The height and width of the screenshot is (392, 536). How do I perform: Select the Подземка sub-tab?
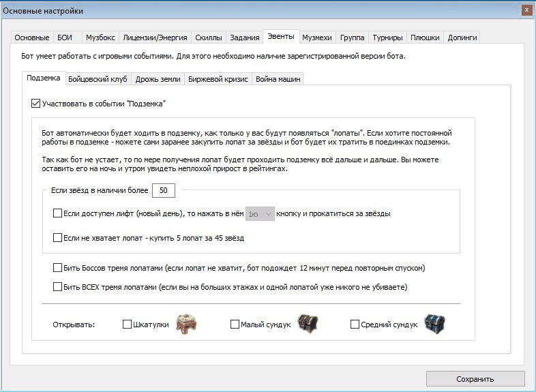44,78
